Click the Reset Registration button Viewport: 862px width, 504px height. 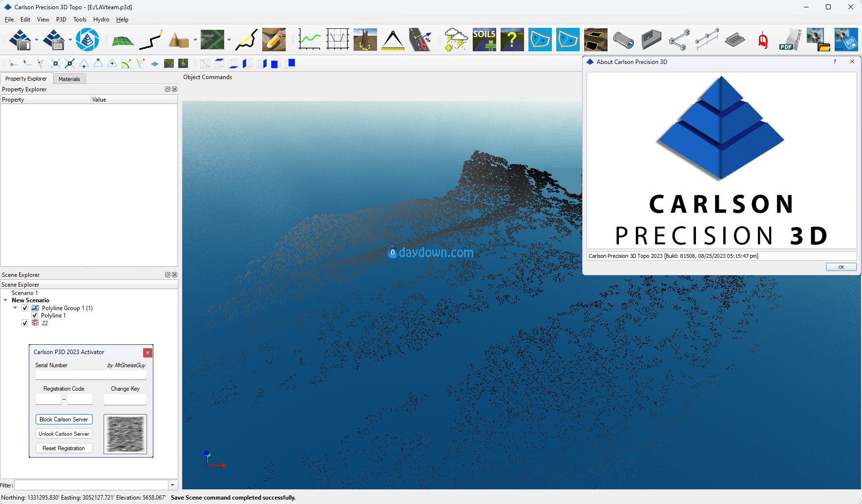point(64,448)
